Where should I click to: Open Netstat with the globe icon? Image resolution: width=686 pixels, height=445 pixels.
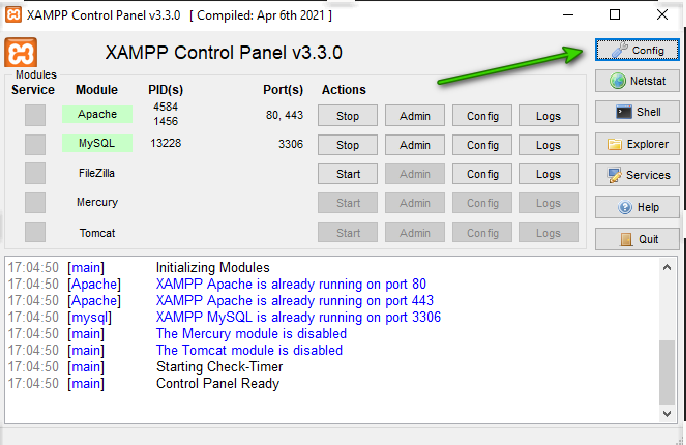tap(637, 80)
